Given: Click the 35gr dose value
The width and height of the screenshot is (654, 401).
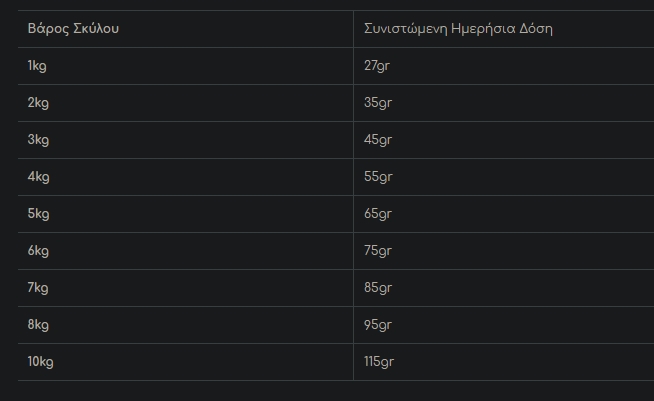Looking at the screenshot, I should tap(378, 102).
